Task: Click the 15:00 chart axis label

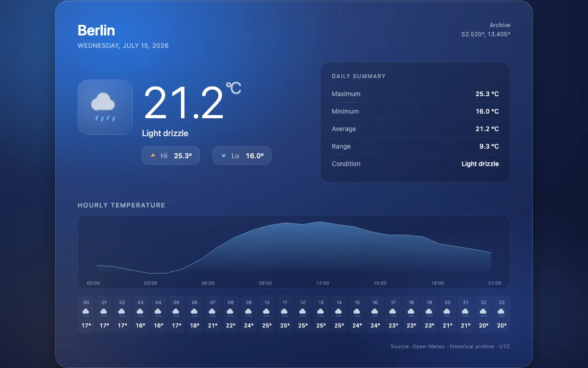Action: click(x=380, y=283)
